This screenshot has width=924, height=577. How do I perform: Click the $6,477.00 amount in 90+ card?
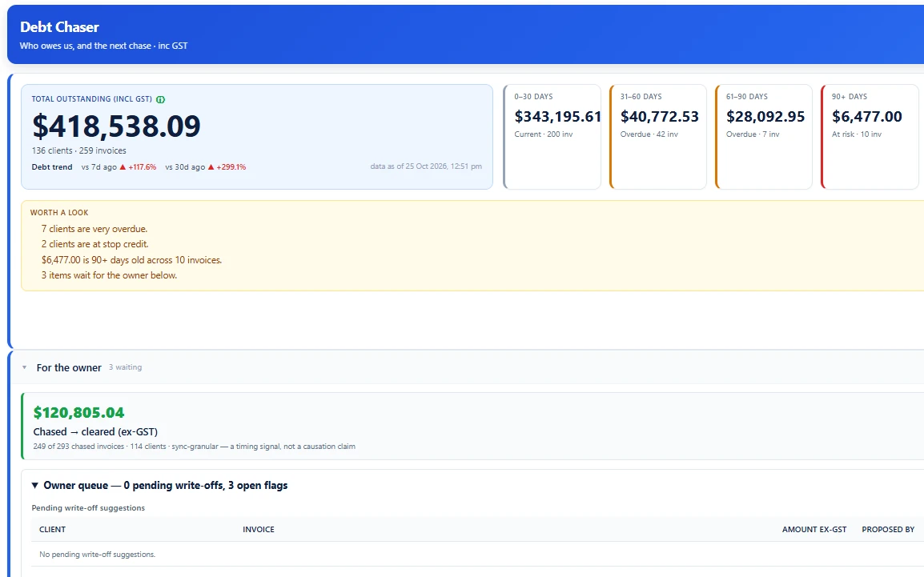(x=867, y=117)
